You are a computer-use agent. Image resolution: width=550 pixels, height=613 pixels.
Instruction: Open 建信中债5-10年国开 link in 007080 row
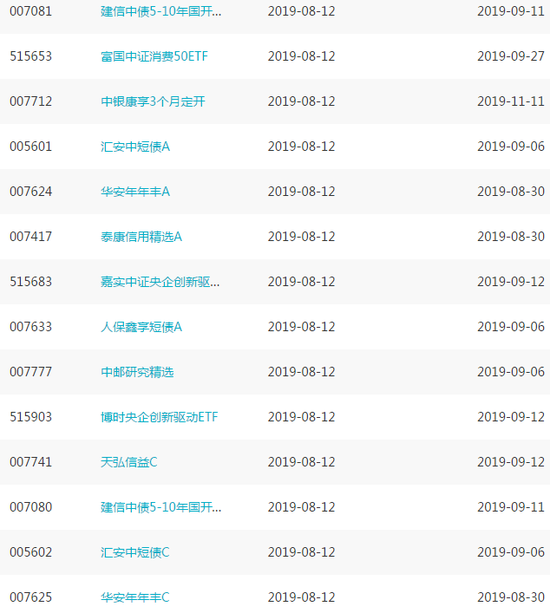161,507
